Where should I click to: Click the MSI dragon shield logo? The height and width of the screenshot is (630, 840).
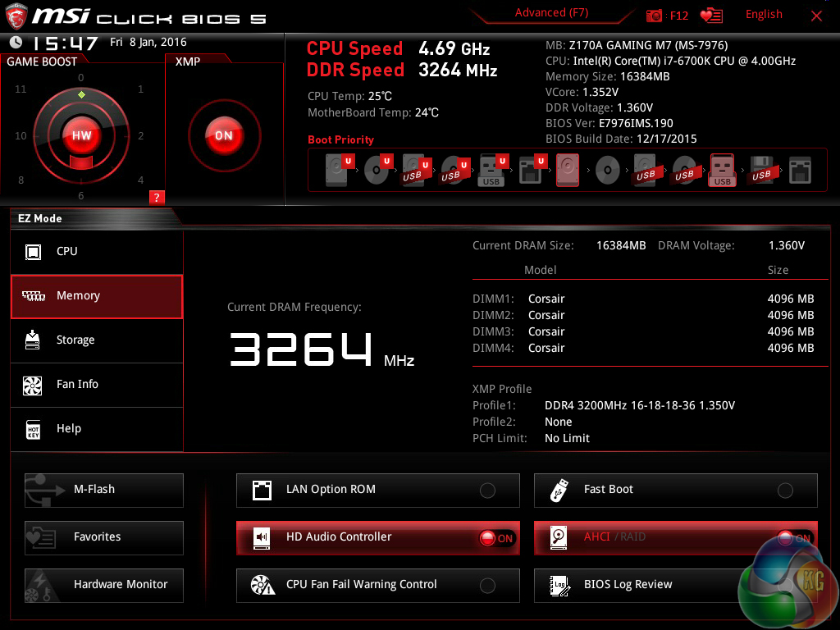pyautogui.click(x=16, y=16)
